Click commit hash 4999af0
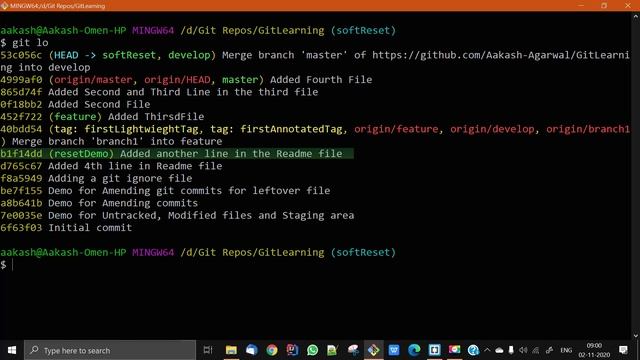Viewport: 640px width, 360px height. (x=21, y=80)
